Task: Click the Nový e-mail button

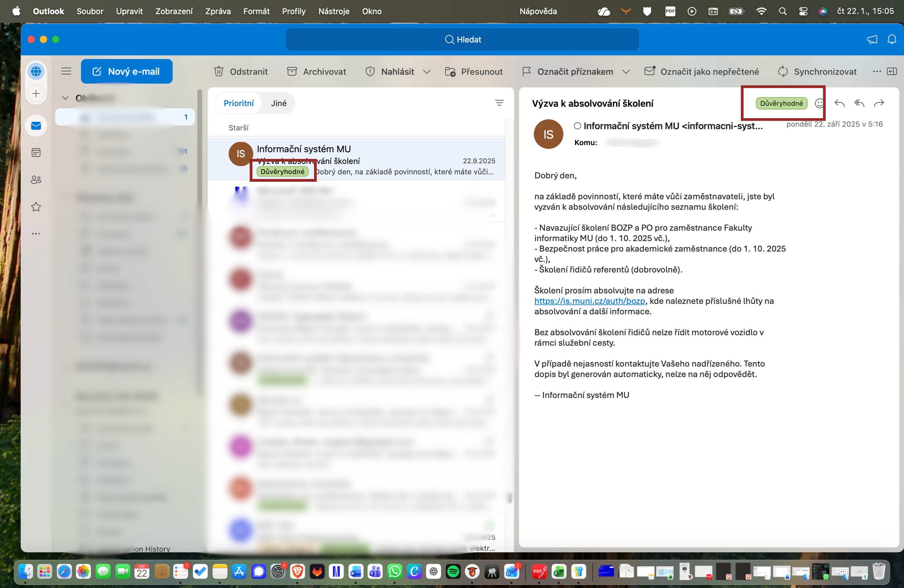Action: (x=126, y=71)
